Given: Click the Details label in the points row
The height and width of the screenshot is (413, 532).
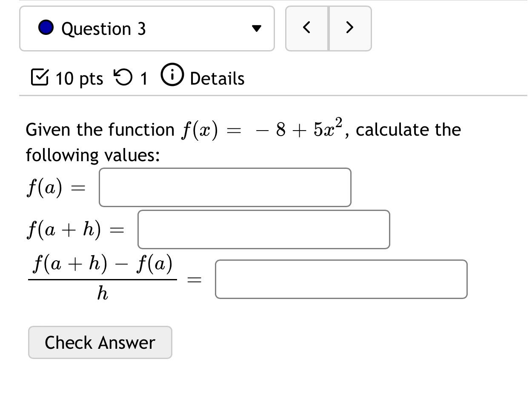Looking at the screenshot, I should 216,78.
